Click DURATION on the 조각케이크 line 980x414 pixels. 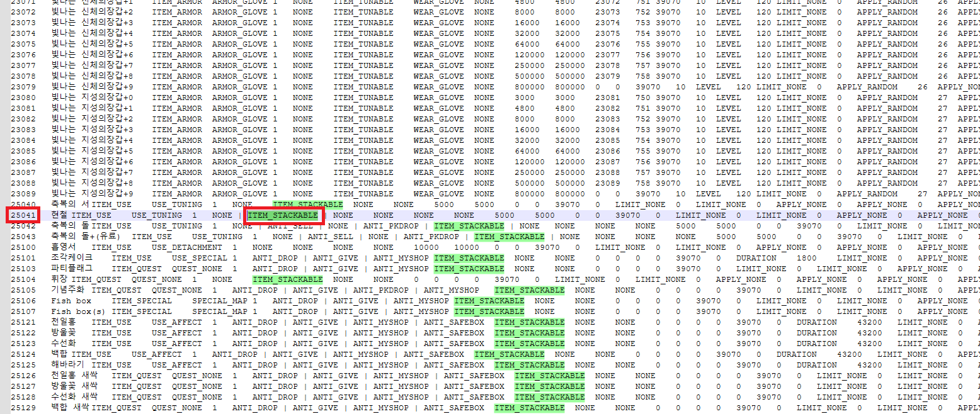(x=756, y=258)
